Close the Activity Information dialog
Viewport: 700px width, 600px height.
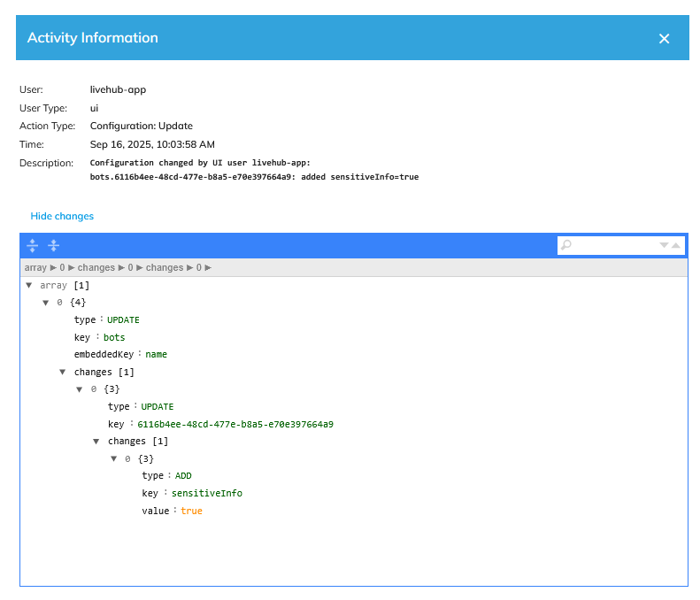664,38
